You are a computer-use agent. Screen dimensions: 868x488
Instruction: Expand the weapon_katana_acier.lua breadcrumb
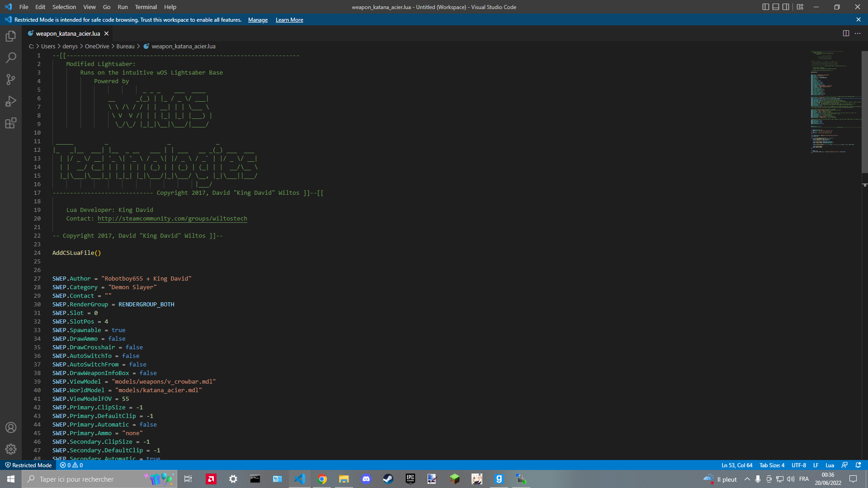[x=179, y=46]
